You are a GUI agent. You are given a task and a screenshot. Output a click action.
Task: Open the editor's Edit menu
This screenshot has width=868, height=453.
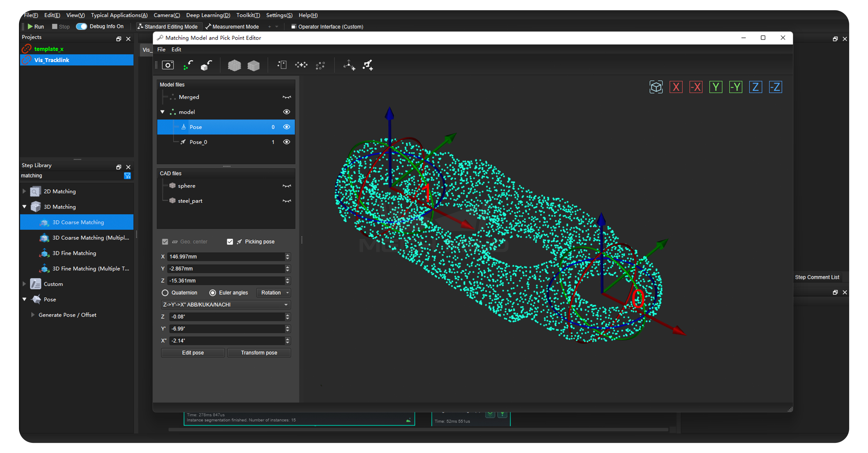176,49
